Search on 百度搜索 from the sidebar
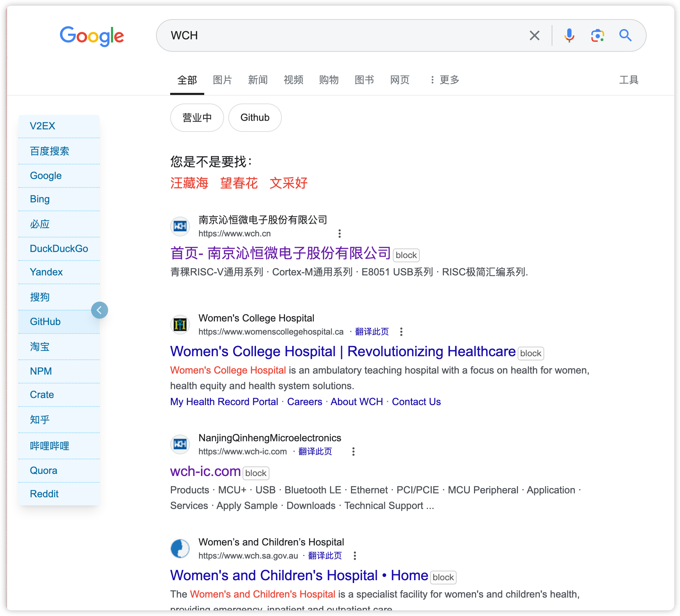680x616 pixels. (x=59, y=151)
